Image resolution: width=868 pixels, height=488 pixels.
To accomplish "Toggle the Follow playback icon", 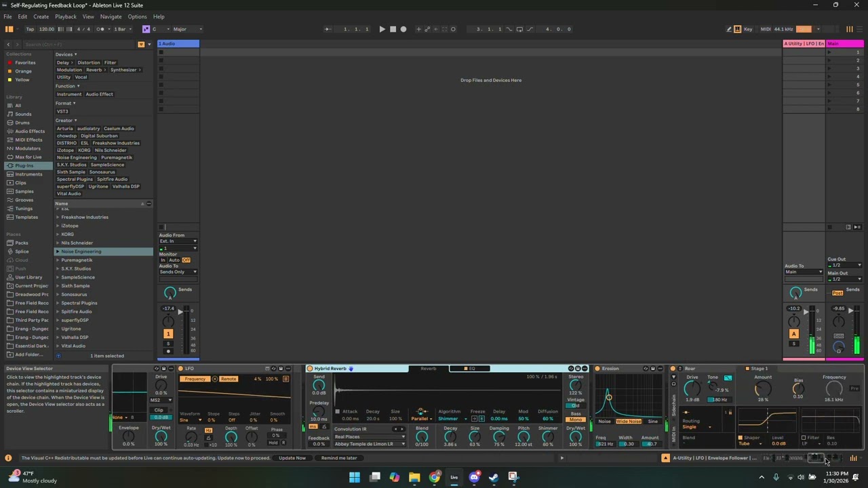I will (328, 29).
